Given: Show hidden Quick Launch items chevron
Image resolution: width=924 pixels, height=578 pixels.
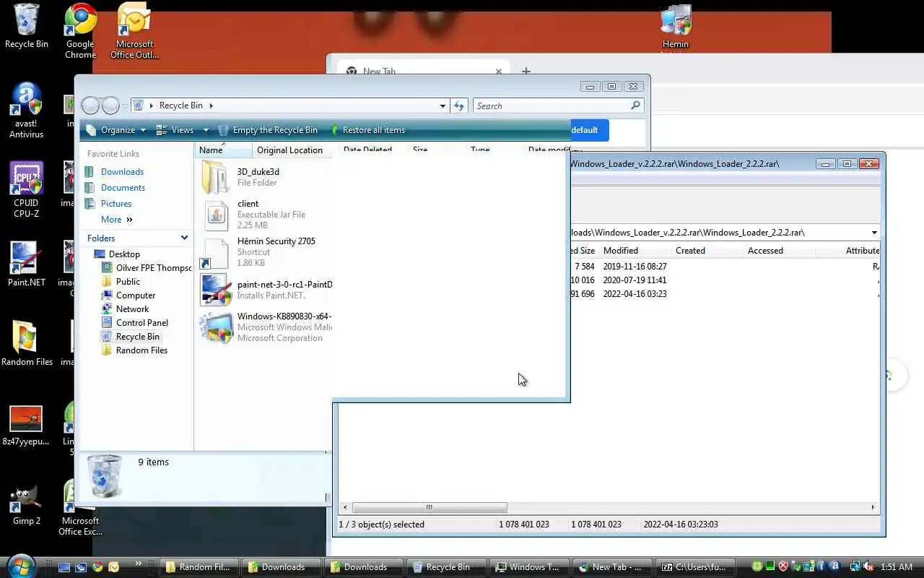Looking at the screenshot, I should tap(138, 564).
